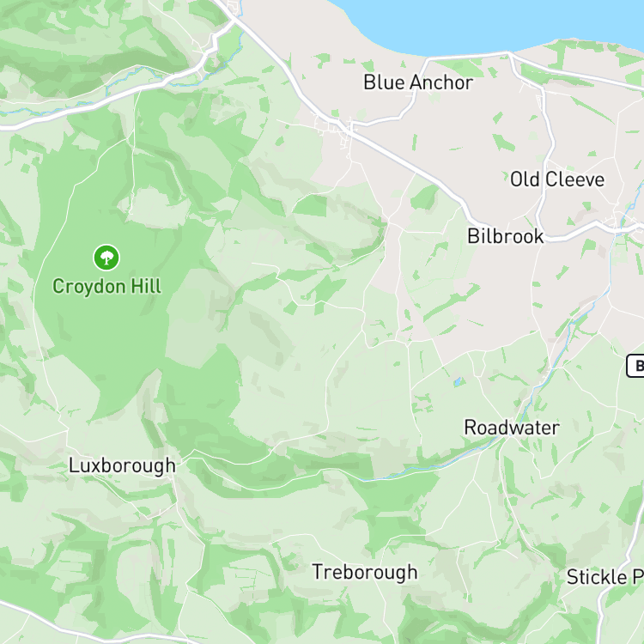Click the Blue Anchor place label
The height and width of the screenshot is (644, 644).
click(x=418, y=82)
